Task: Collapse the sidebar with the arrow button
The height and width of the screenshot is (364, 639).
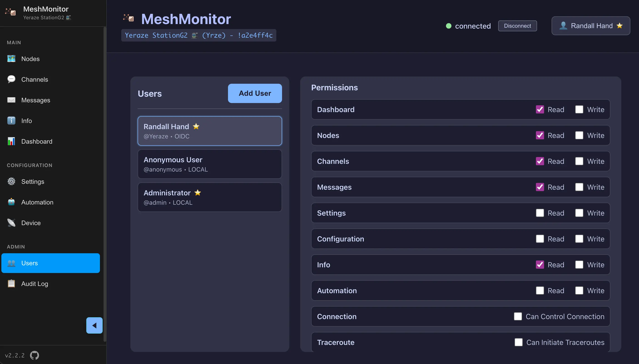Action: (x=94, y=325)
